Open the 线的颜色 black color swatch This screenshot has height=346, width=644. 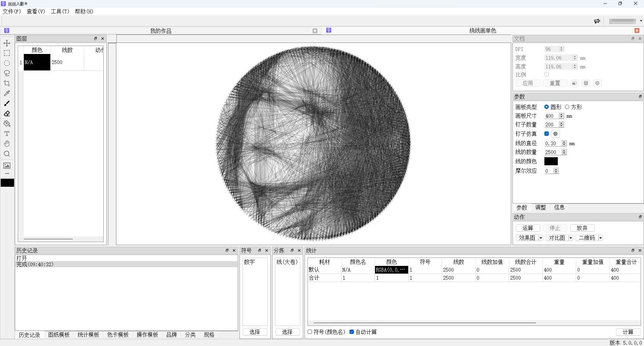pyautogui.click(x=551, y=161)
